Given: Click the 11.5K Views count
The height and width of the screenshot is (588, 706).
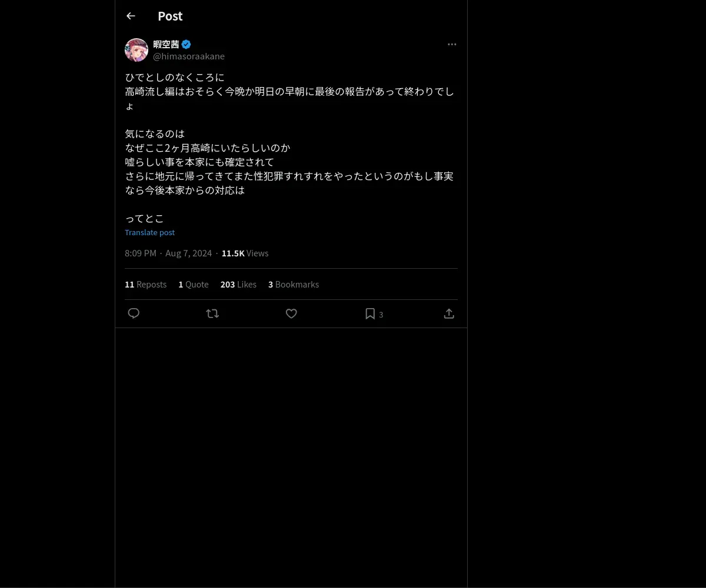Looking at the screenshot, I should [245, 253].
